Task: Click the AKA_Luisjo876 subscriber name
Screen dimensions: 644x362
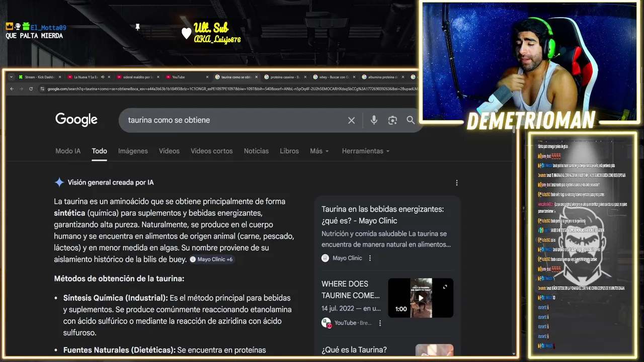Action: coord(217,39)
